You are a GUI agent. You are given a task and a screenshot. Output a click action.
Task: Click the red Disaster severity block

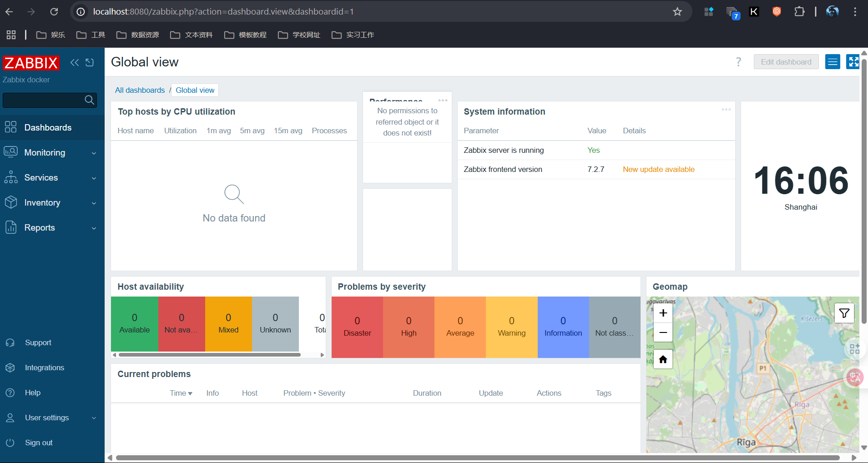tap(357, 327)
